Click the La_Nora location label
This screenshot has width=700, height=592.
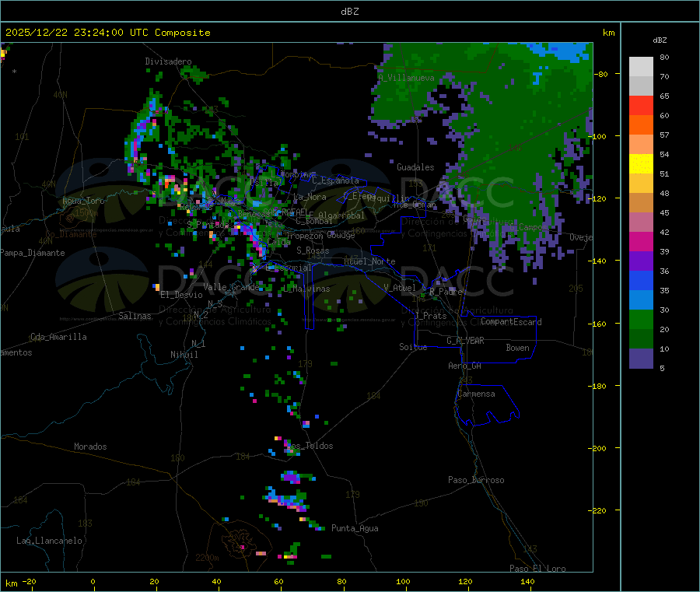310,197
